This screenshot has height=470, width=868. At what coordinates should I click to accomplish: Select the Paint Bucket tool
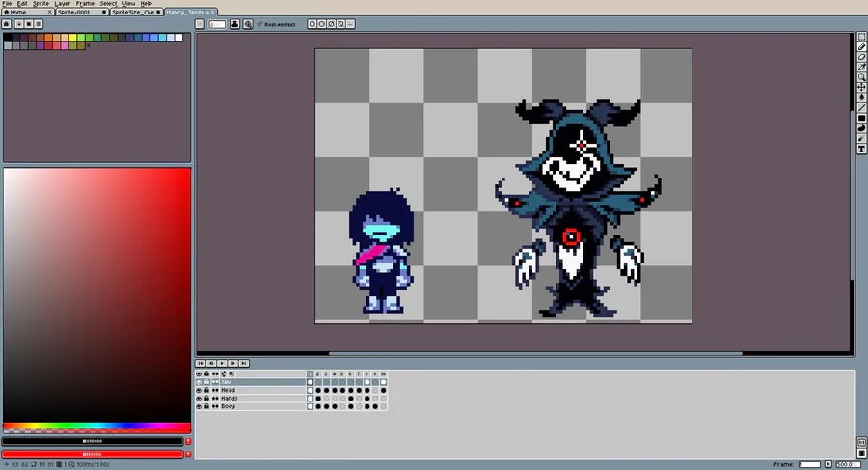click(x=862, y=97)
